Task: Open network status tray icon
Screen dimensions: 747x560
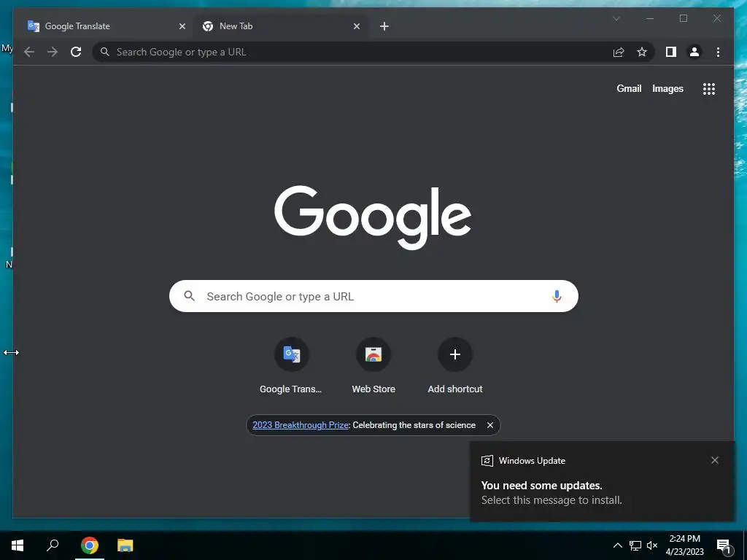Action: (x=635, y=545)
